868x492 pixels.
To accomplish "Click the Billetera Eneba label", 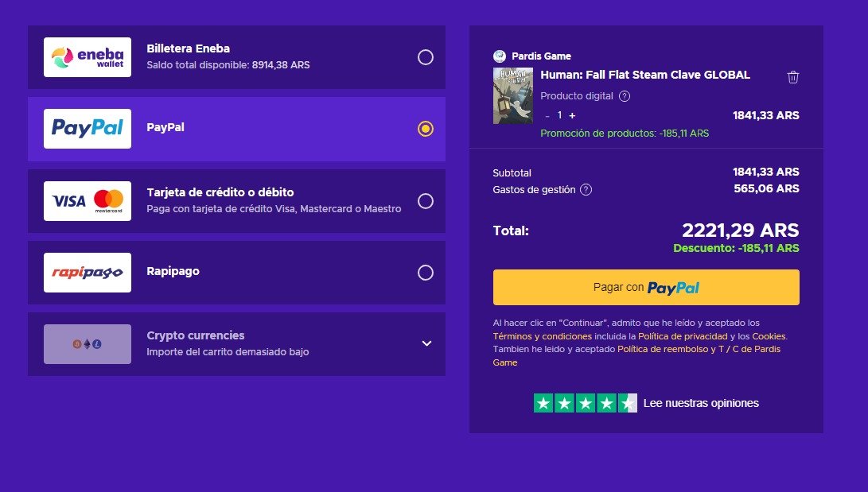I will pyautogui.click(x=189, y=48).
